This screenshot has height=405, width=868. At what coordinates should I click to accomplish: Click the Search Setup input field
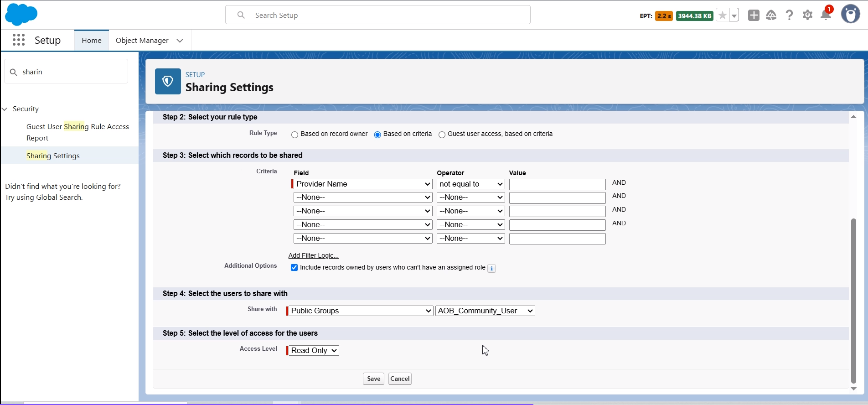pos(378,15)
